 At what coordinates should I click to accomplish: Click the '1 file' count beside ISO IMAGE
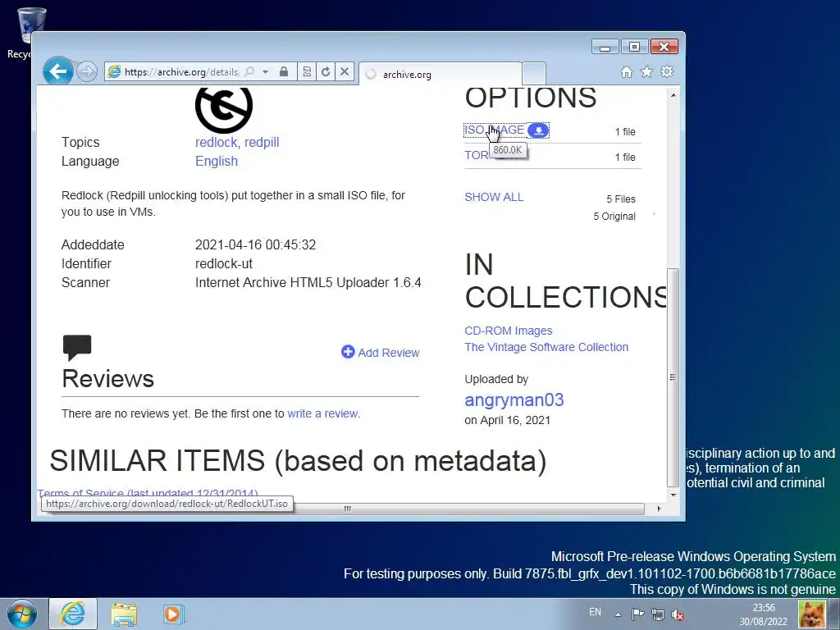(x=624, y=132)
